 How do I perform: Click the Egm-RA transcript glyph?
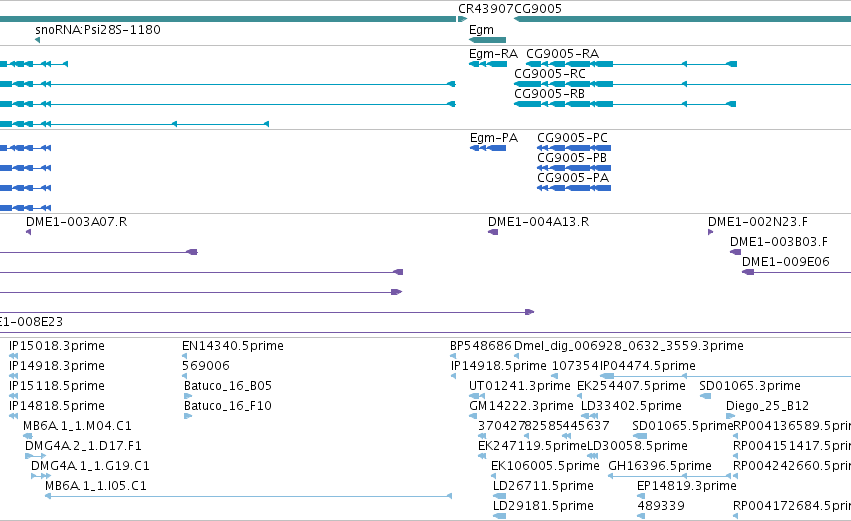(x=487, y=64)
